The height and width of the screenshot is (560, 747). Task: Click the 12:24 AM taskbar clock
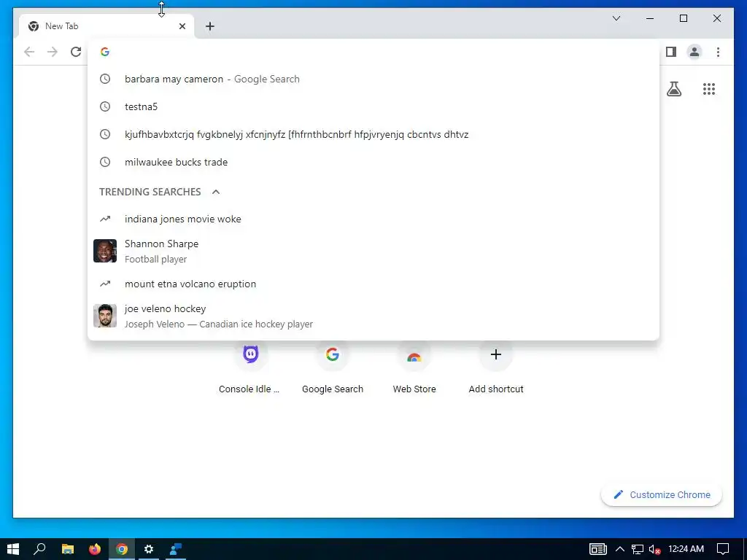[686, 549]
